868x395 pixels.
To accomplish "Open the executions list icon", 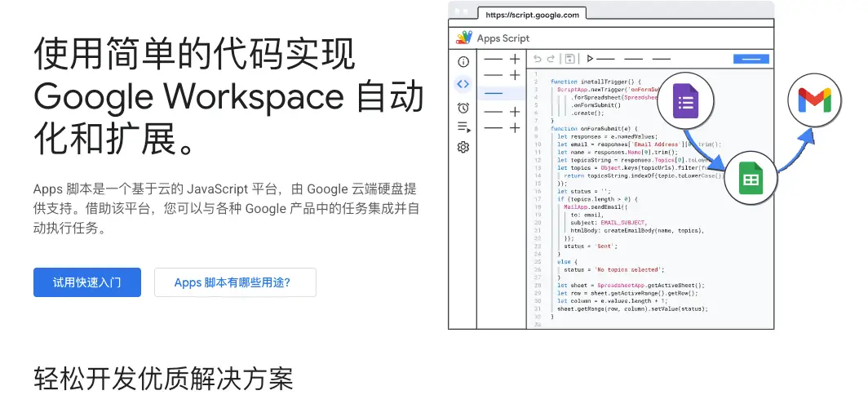I will (x=463, y=127).
